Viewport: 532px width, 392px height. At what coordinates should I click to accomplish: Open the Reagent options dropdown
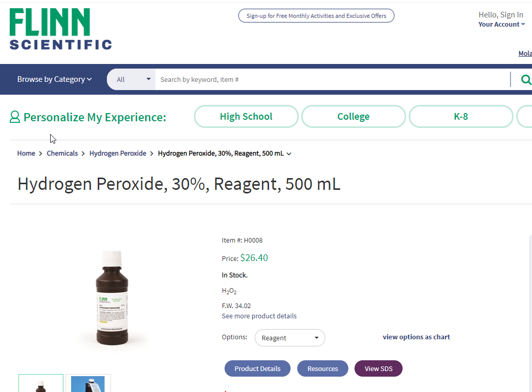coord(290,338)
